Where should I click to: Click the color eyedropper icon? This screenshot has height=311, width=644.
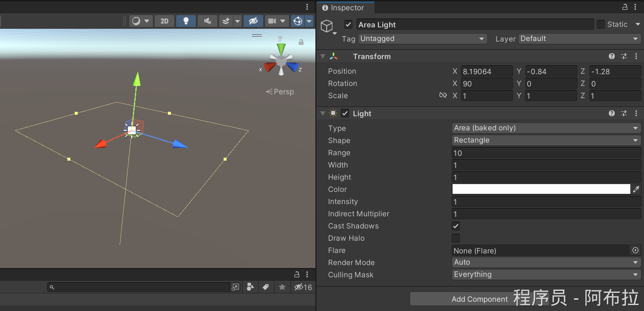pyautogui.click(x=636, y=189)
